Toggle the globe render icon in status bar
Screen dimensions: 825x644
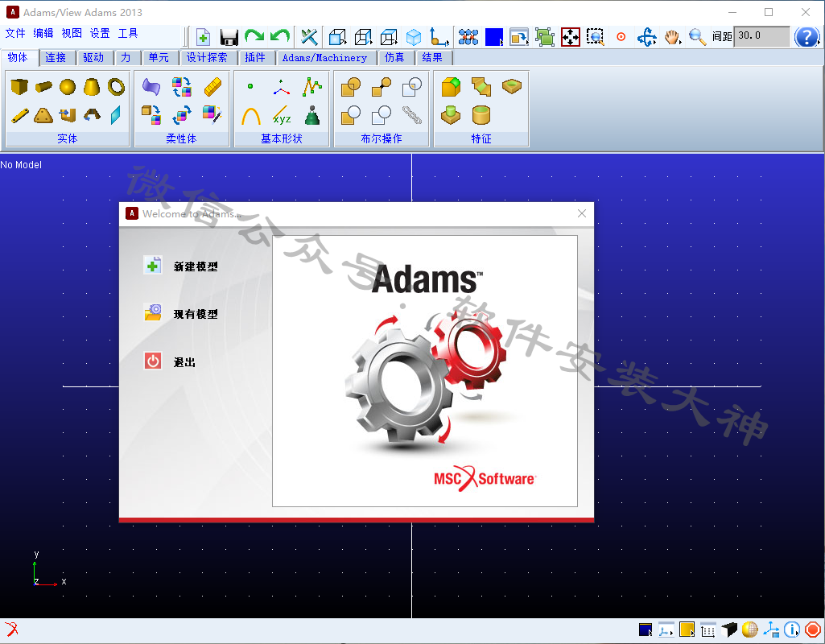(x=750, y=630)
